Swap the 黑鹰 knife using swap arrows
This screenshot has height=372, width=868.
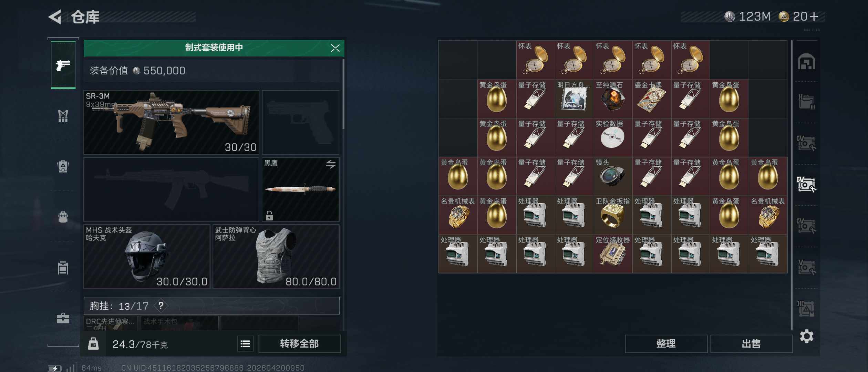[x=331, y=164]
